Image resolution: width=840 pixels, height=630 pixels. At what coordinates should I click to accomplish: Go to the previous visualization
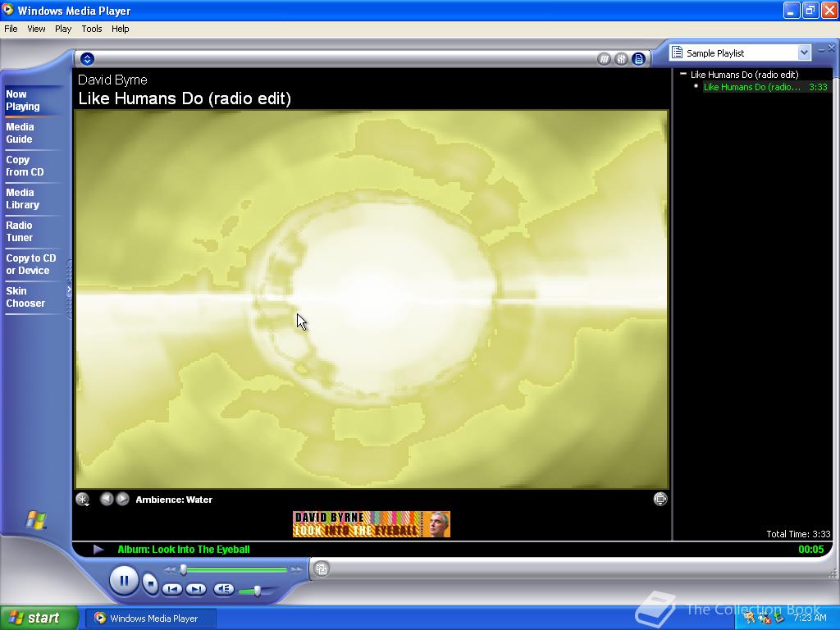point(107,499)
